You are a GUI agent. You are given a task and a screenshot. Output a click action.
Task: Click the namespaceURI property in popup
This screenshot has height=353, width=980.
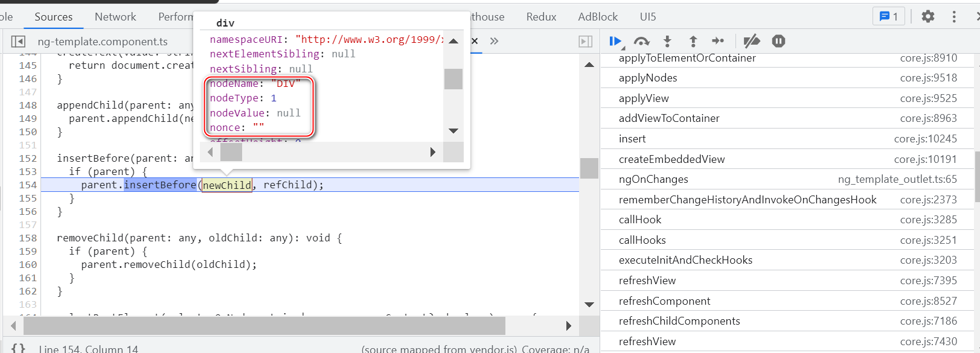pyautogui.click(x=246, y=40)
